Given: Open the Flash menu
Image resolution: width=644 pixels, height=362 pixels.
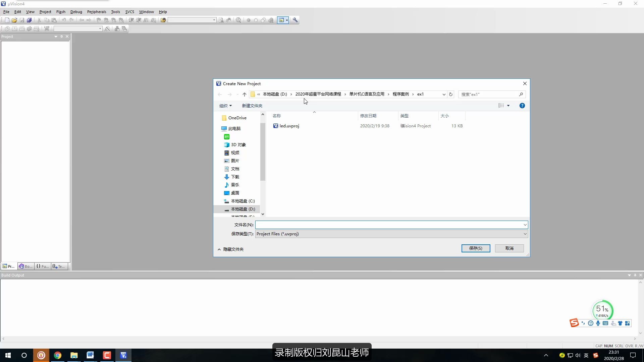Looking at the screenshot, I should pyautogui.click(x=61, y=12).
